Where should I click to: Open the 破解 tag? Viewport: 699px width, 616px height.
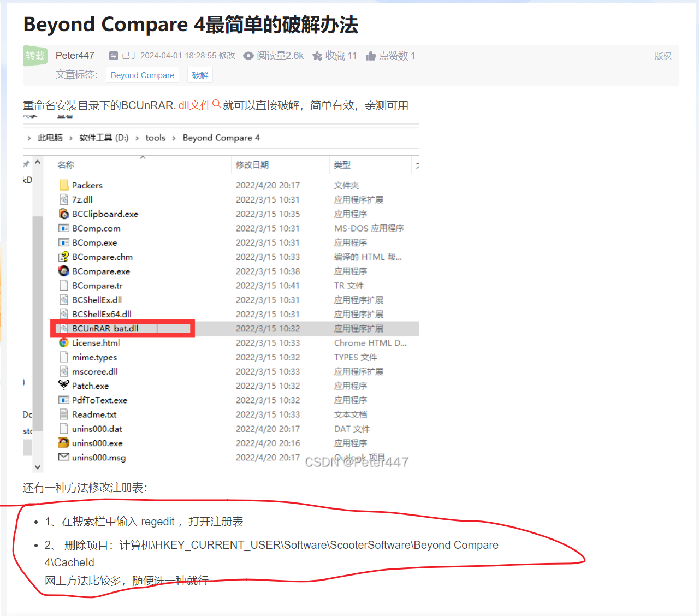200,75
